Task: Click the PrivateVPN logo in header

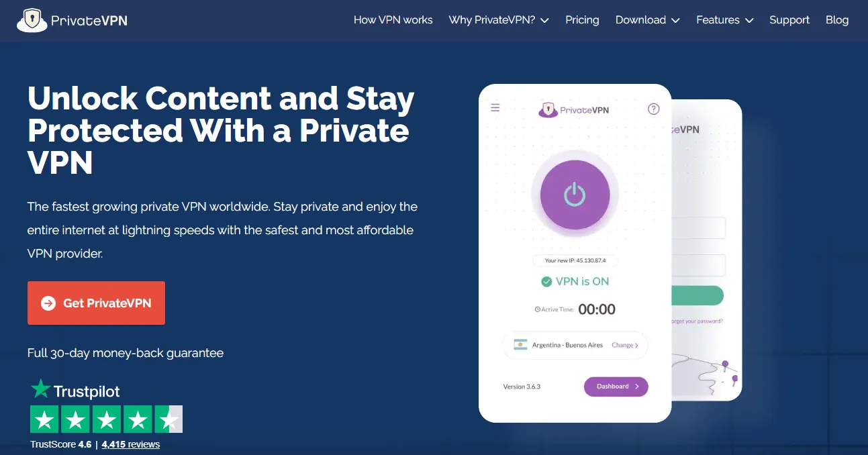Action: (72, 20)
